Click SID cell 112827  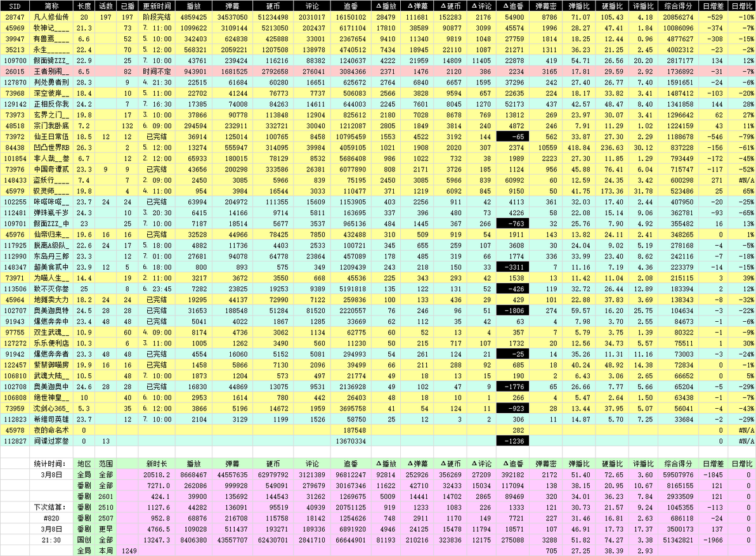pos(15,440)
